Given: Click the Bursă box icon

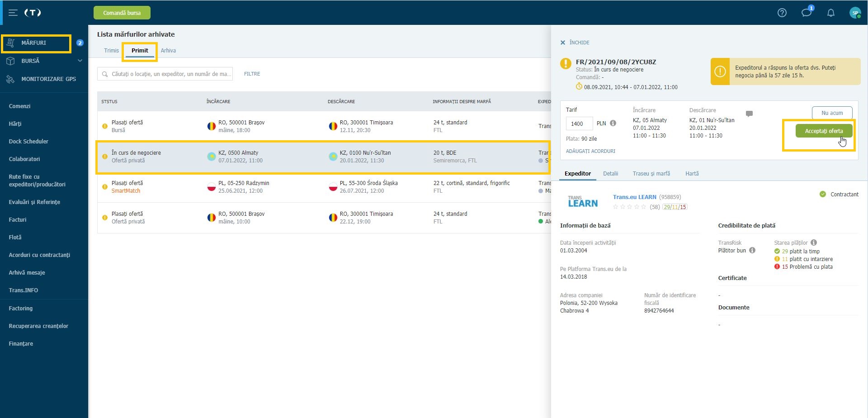Looking at the screenshot, I should point(10,61).
